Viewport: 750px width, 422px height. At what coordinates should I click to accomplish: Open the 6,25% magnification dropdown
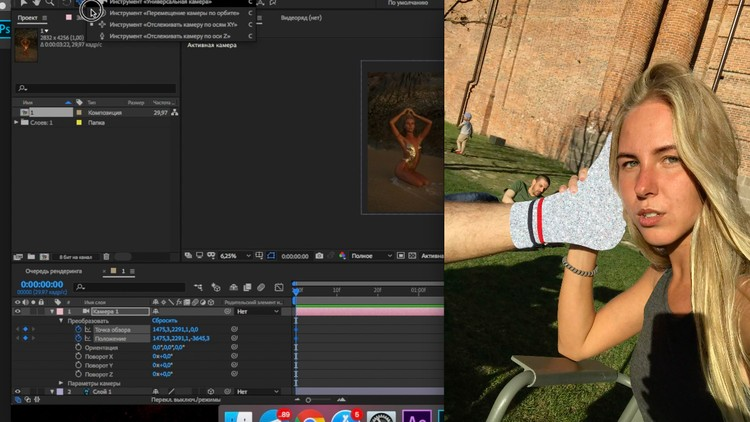[233, 256]
